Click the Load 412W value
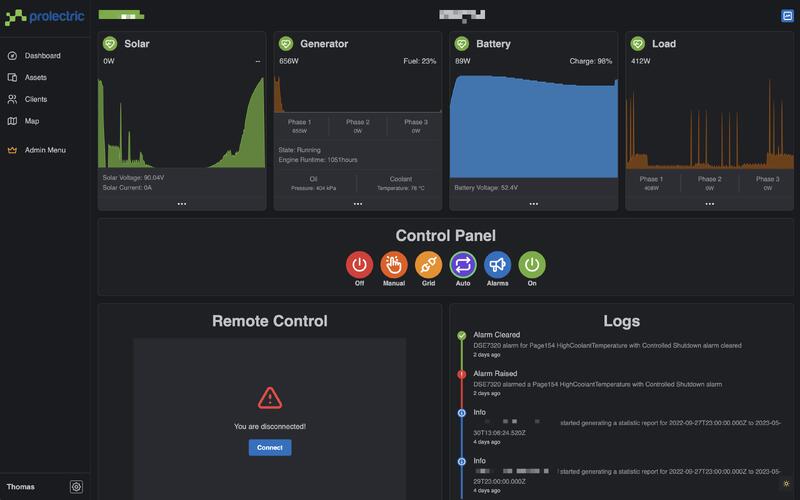This screenshot has height=500, width=800. (x=640, y=61)
